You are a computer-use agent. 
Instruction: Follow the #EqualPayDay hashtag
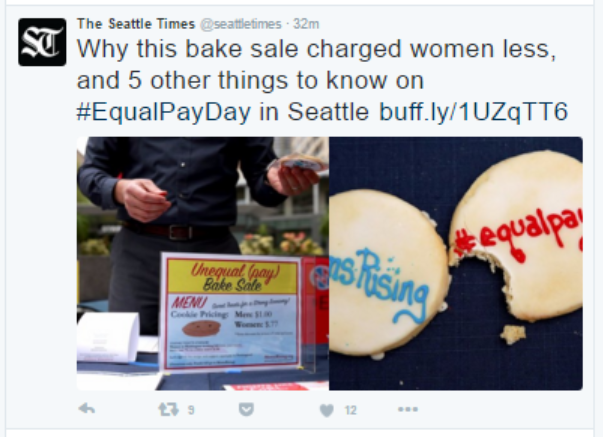pyautogui.click(x=163, y=112)
